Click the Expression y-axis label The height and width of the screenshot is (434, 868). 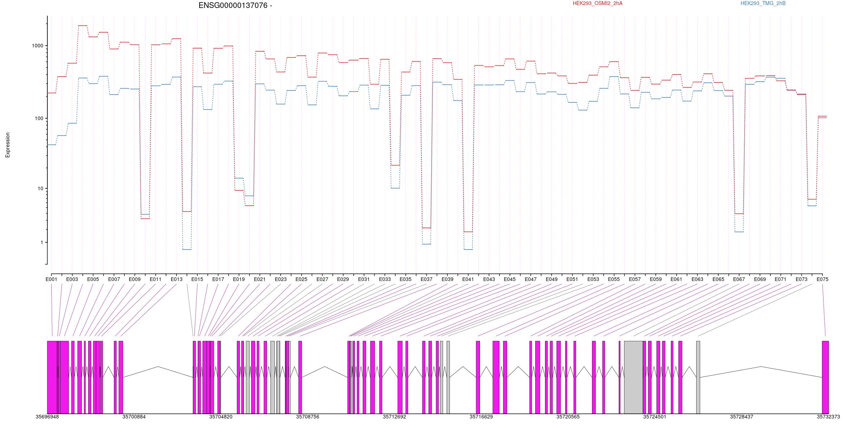tap(8, 145)
